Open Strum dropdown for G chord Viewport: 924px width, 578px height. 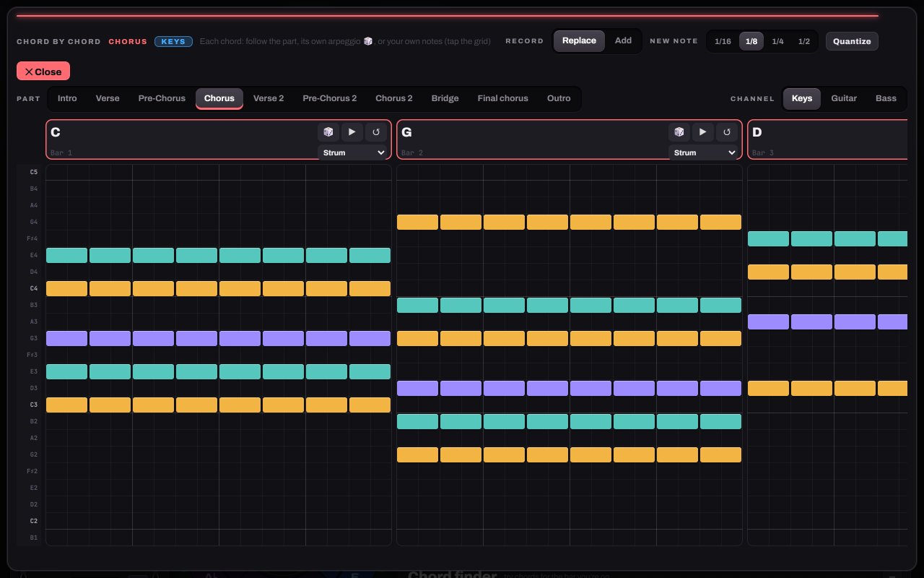click(x=705, y=152)
